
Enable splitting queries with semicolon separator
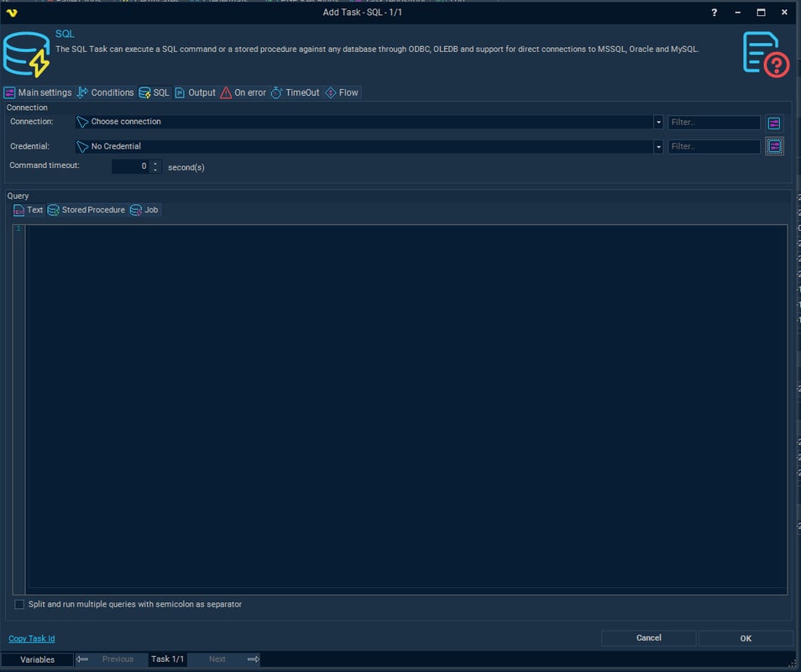point(18,604)
